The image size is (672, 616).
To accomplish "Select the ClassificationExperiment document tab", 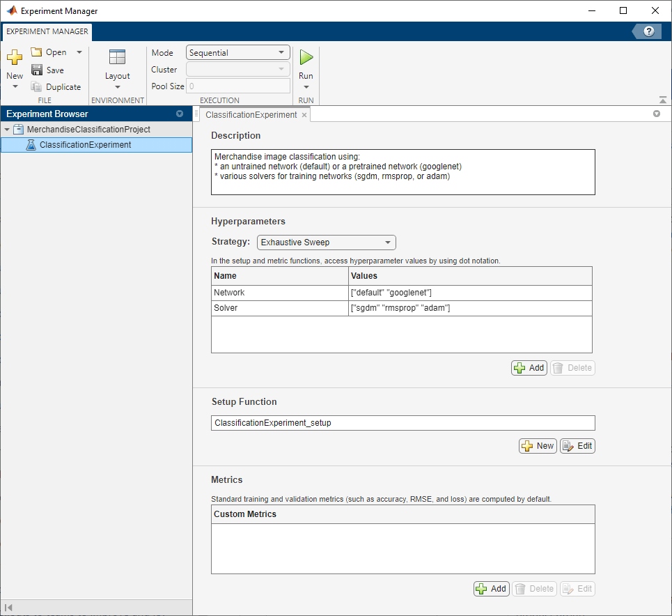I will tap(251, 114).
